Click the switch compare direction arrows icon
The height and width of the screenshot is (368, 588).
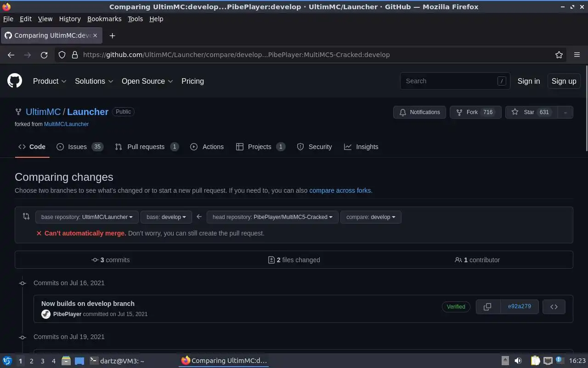(26, 217)
